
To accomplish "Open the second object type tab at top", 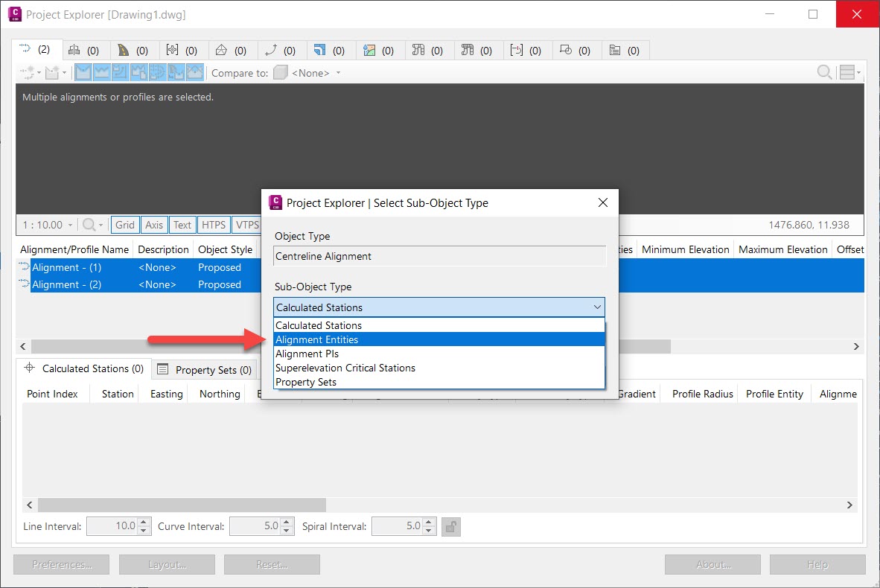I will [x=86, y=50].
